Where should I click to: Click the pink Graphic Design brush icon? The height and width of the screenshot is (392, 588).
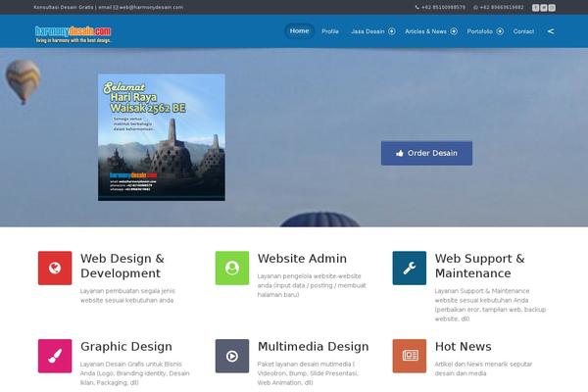pyautogui.click(x=55, y=356)
